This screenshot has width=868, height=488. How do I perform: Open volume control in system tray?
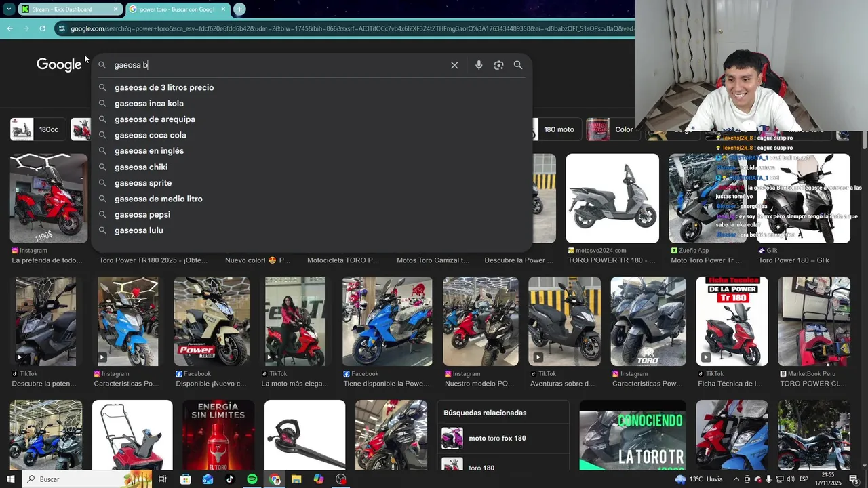[790, 479]
